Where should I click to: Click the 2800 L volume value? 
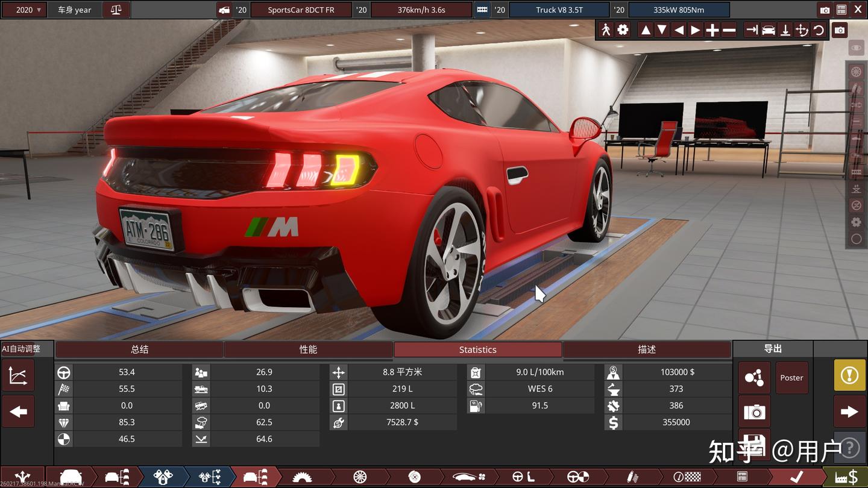pyautogui.click(x=402, y=405)
